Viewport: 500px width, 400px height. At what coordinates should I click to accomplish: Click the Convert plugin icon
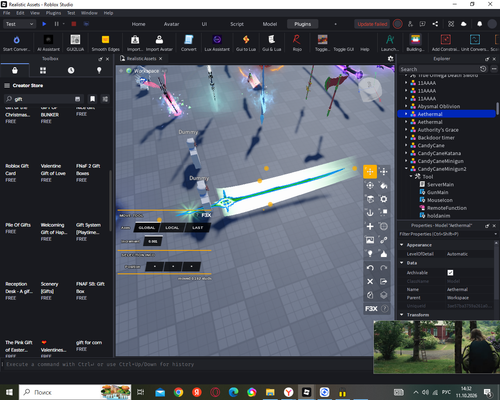189,43
